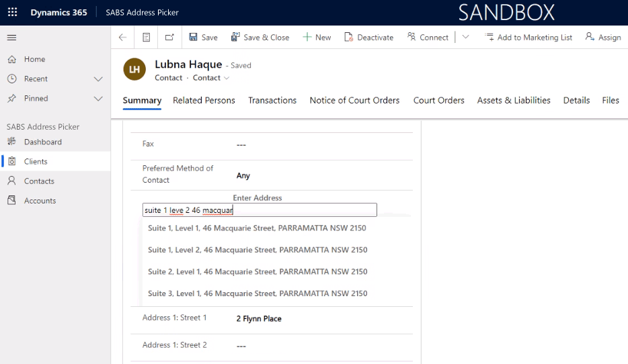628x364 pixels.
Task: Click the back arrow button
Action: coord(122,38)
